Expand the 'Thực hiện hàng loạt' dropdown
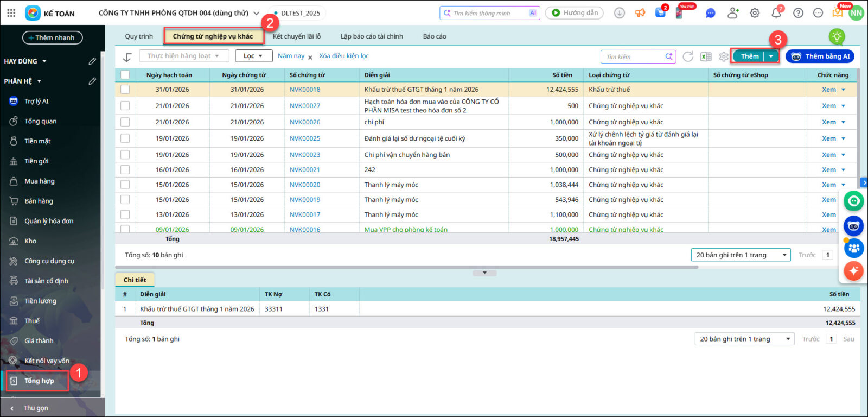868x417 pixels. [x=183, y=56]
